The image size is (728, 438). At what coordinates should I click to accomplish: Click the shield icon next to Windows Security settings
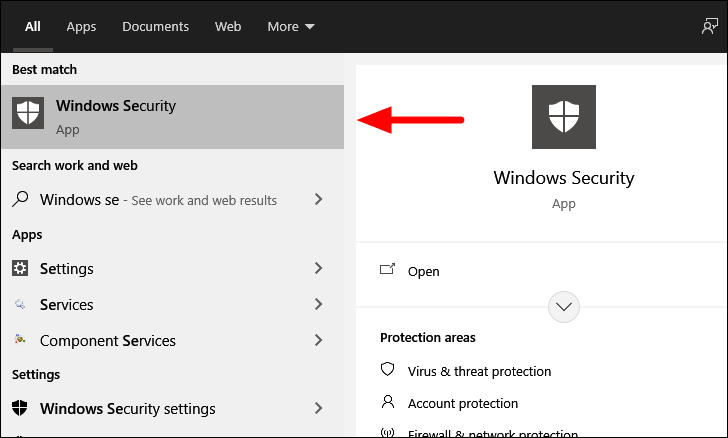tap(20, 408)
